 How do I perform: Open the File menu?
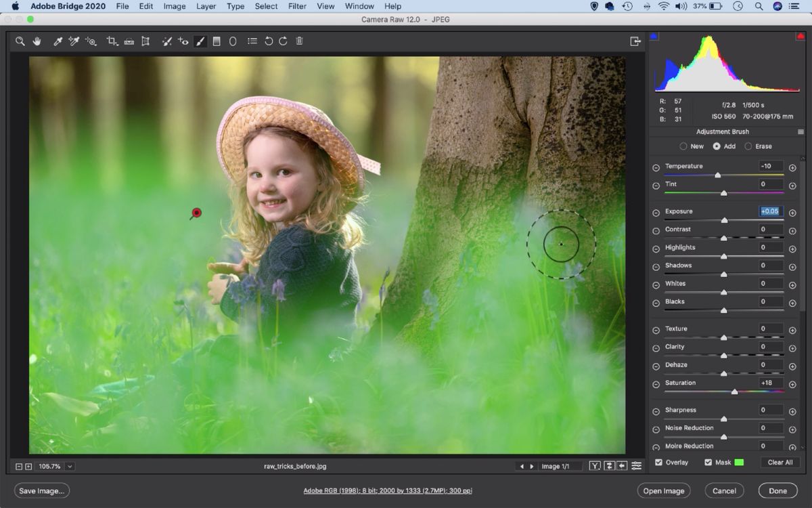click(x=122, y=6)
